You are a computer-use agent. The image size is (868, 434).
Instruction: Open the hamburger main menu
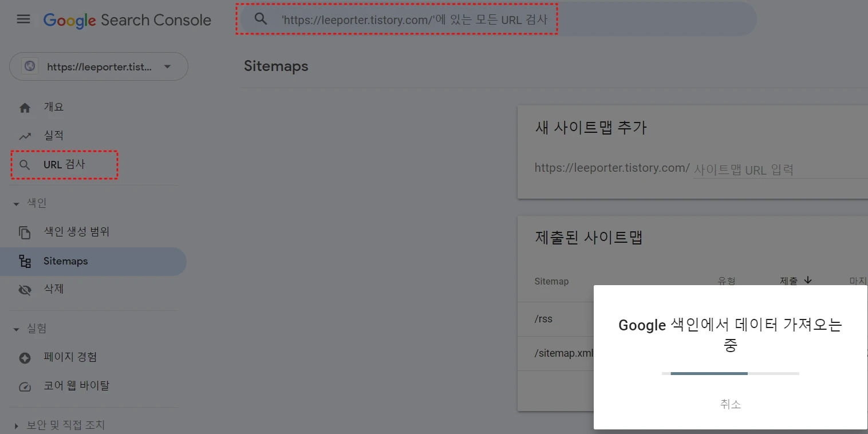click(x=23, y=19)
